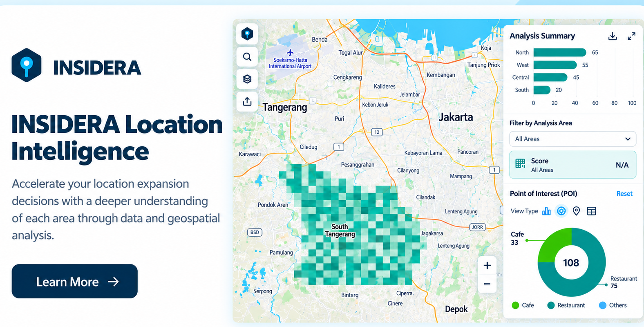The width and height of the screenshot is (644, 327).
Task: Click the Depok label on map
Action: pos(456,309)
